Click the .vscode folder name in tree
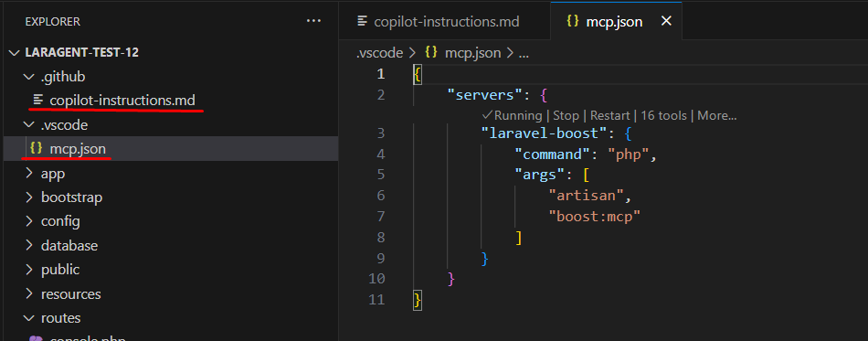Screen dimensions: 868x341 pyautogui.click(x=64, y=125)
